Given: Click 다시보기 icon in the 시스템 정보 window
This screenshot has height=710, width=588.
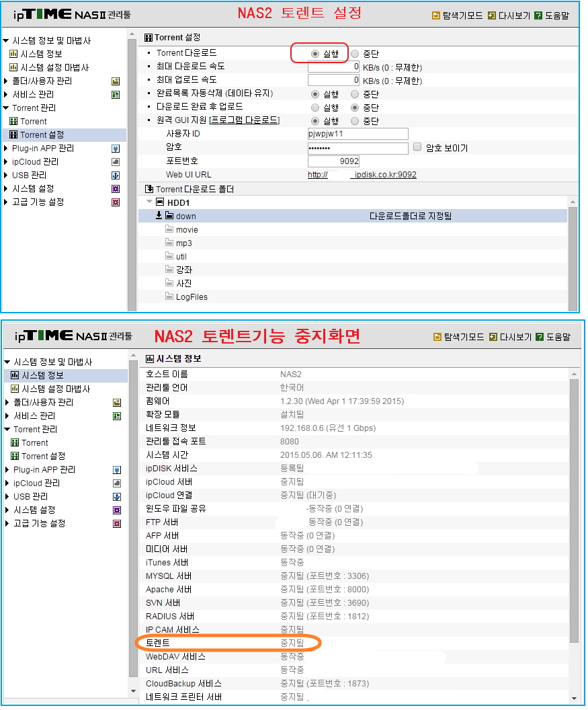Looking at the screenshot, I should coord(493,337).
